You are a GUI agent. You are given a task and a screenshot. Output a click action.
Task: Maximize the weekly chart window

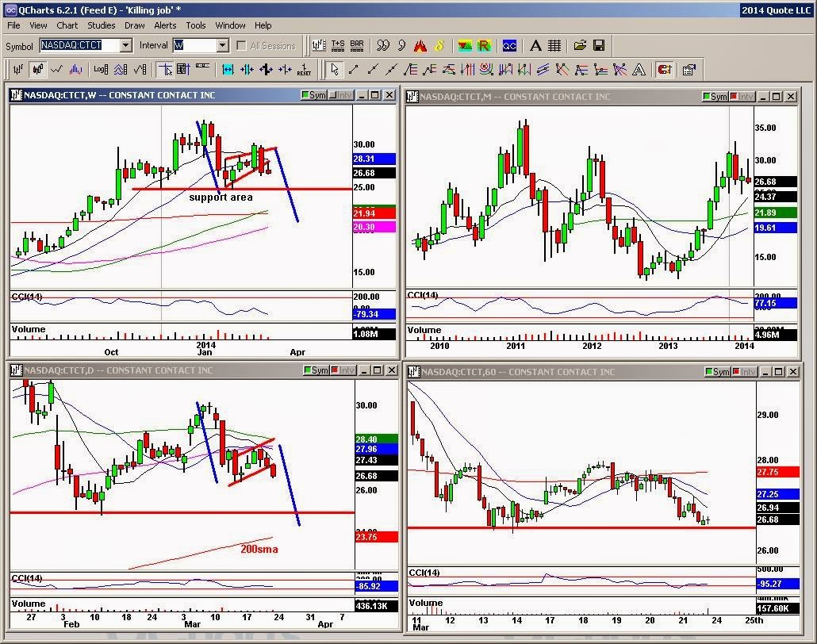point(375,95)
